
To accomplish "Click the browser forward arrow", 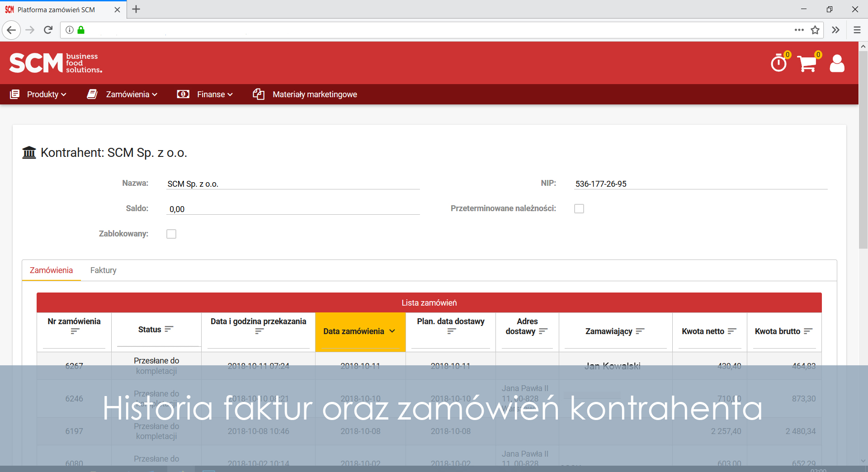I will pos(30,30).
